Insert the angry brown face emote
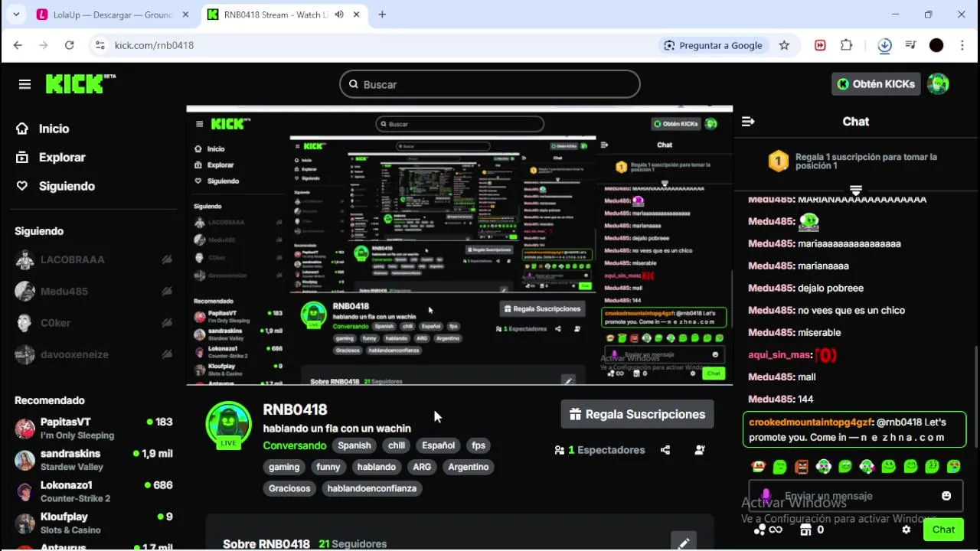The image size is (980, 551). [802, 466]
